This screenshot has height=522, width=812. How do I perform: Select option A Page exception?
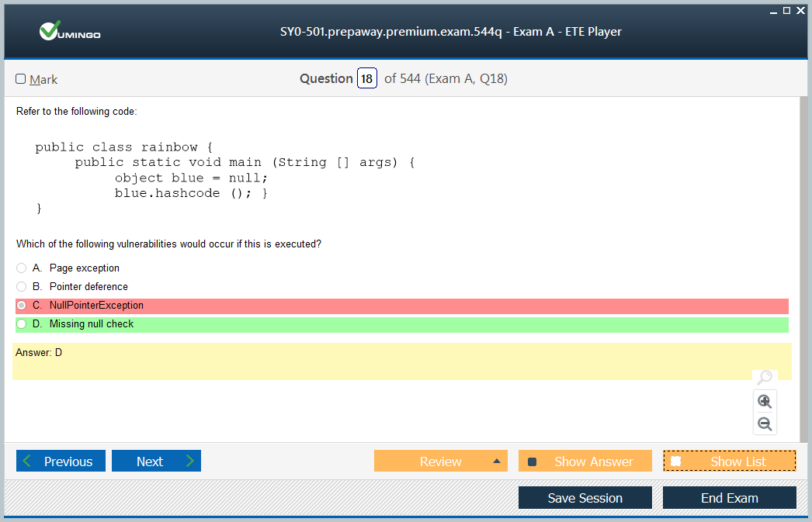(21, 268)
